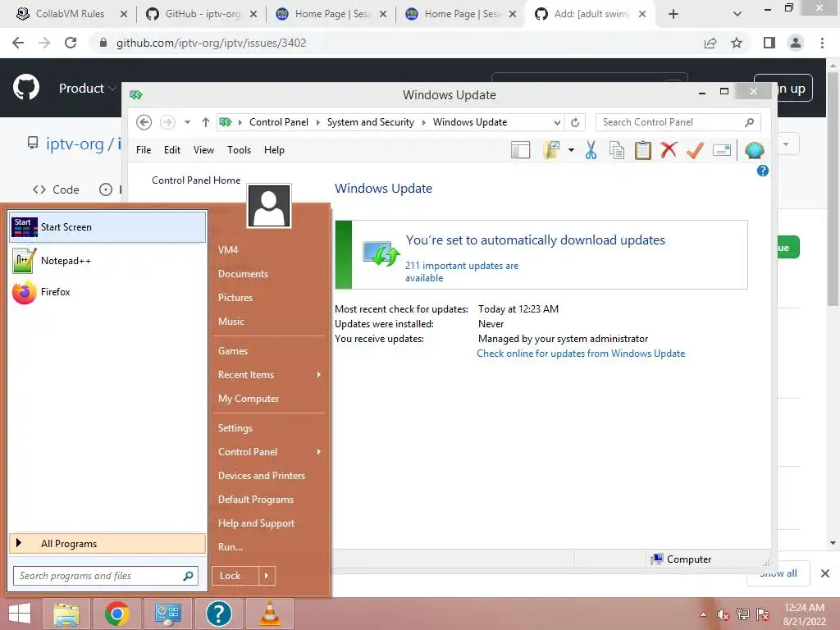Click the Lock button in Start menu
840x630 pixels.
pos(235,576)
